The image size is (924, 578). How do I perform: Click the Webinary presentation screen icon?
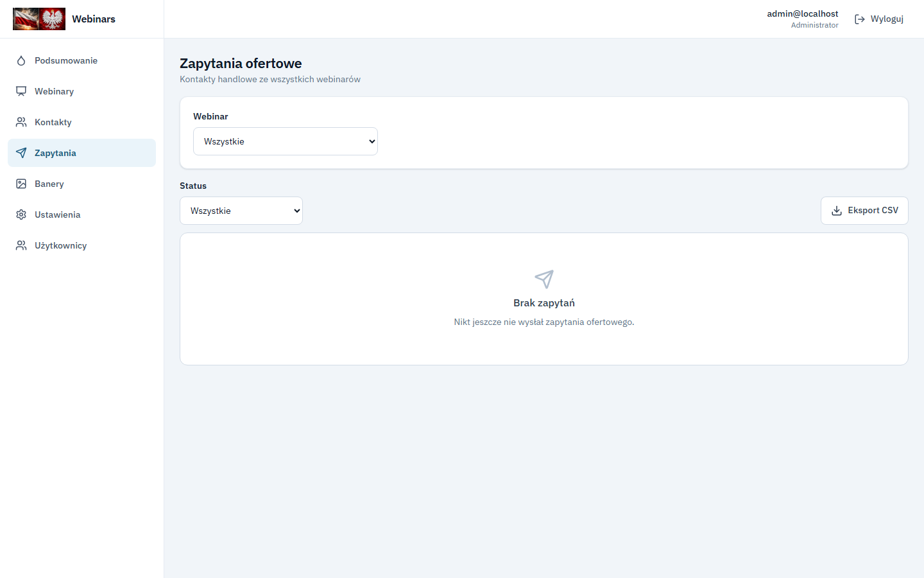click(x=21, y=91)
